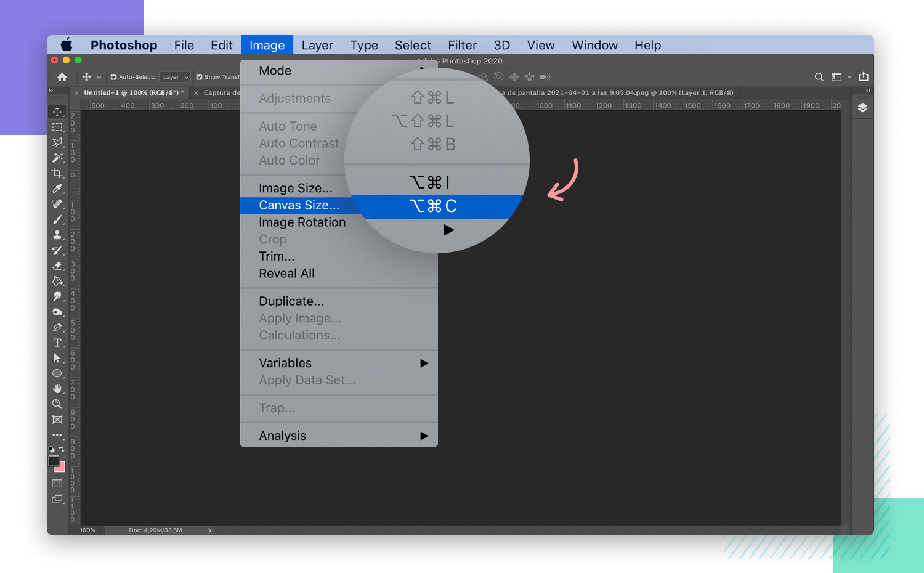Select the Paint Bucket tool
The image size is (924, 573).
(57, 281)
